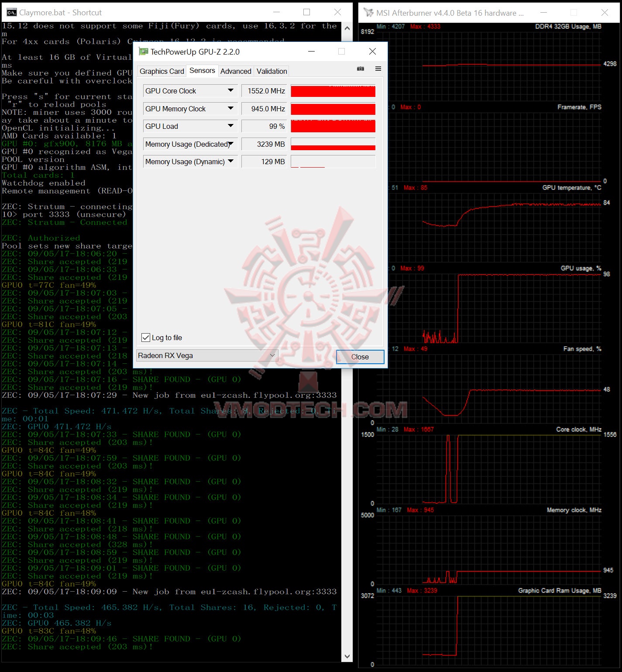Click the Close button in GPU-Z

pos(360,357)
